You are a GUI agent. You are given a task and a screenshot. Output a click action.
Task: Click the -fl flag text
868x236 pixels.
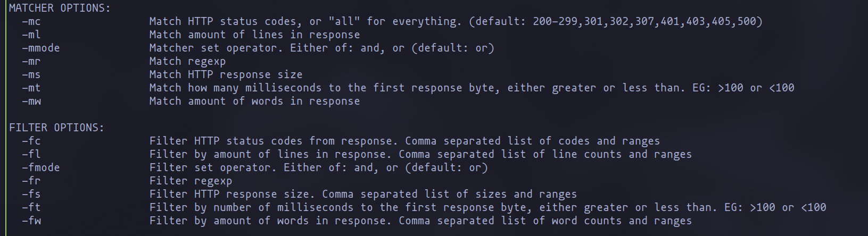(31, 154)
